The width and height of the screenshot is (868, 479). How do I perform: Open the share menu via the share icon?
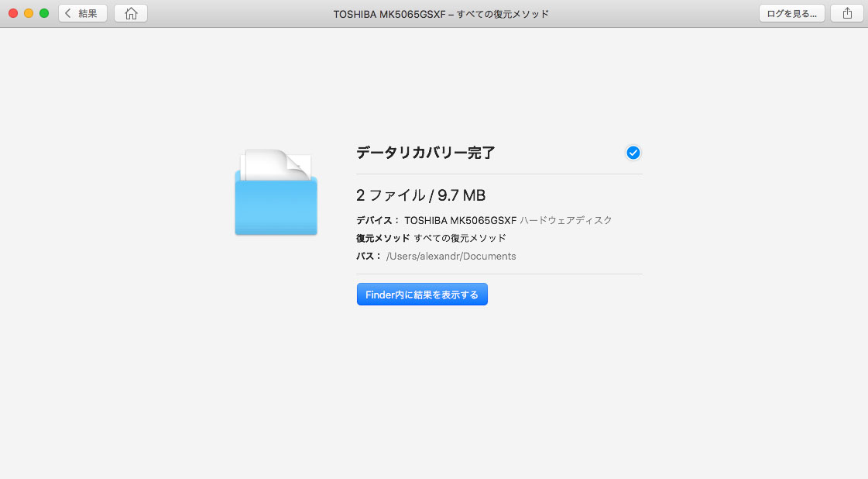click(847, 13)
